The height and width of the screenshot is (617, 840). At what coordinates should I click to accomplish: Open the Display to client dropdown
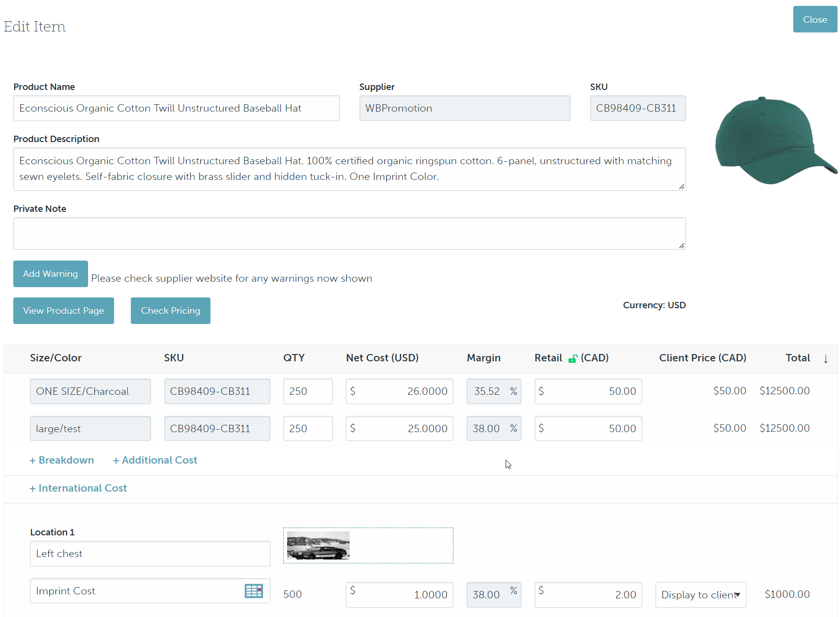point(700,594)
